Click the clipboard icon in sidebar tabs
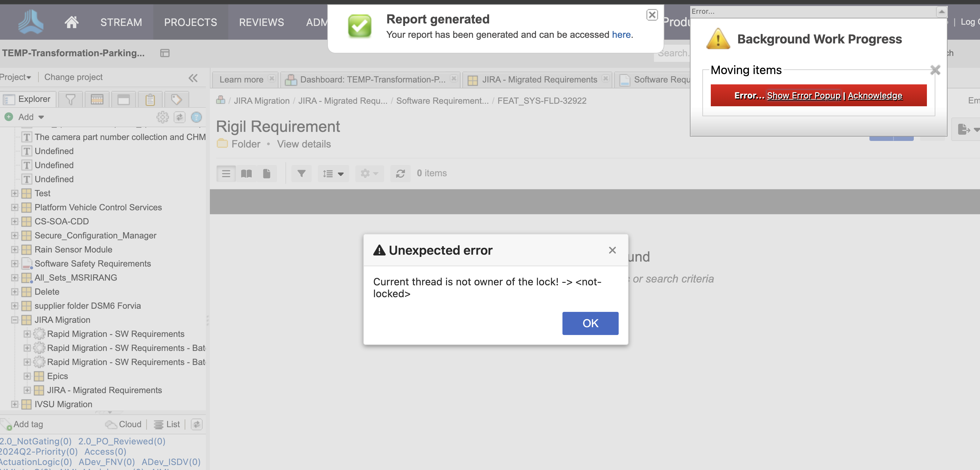This screenshot has width=980, height=470. (x=150, y=99)
